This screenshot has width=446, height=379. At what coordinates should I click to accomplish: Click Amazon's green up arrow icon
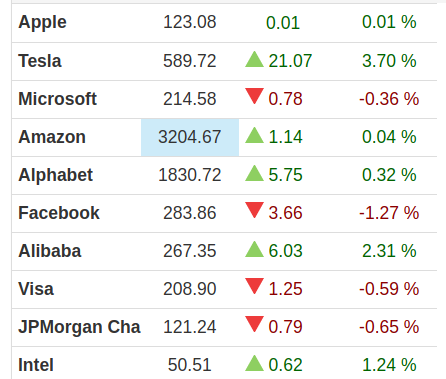[254, 135]
